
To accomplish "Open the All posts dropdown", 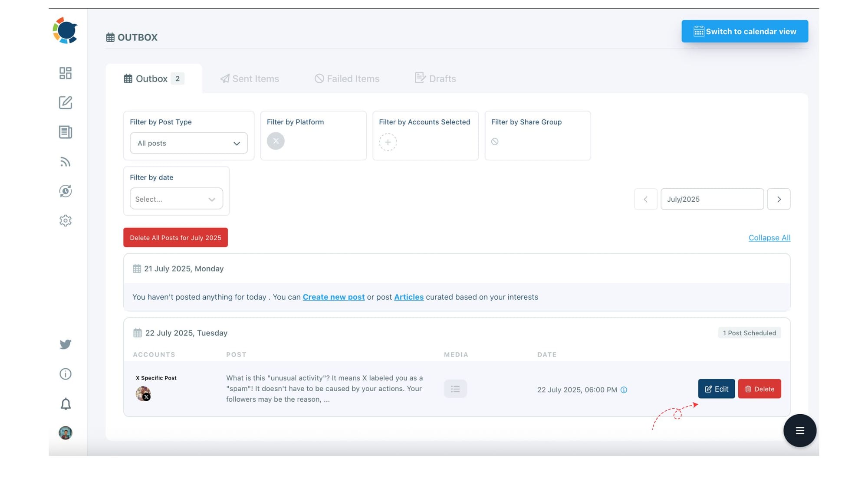I will 188,143.
